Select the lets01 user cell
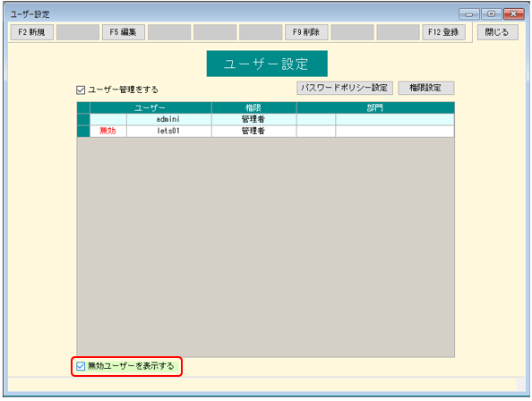Viewport: 532px width, 401px height. [x=168, y=132]
